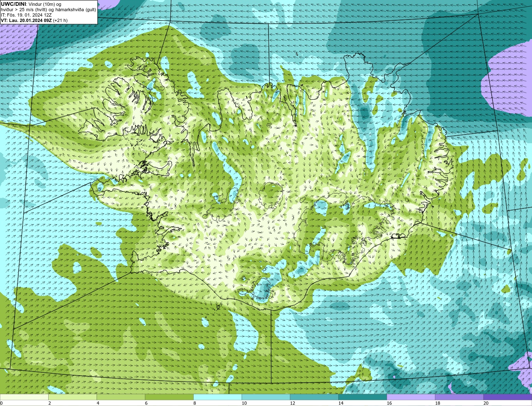The height and width of the screenshot is (406, 532).
Task: Click the above-20 m/s dark purple legend swatch
Action: pyautogui.click(x=507, y=397)
